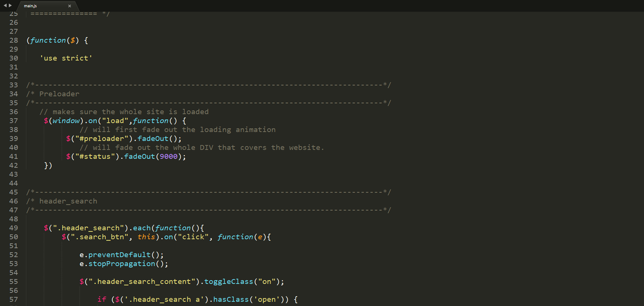Click the dashed comment divider on line 47
The height and width of the screenshot is (306, 644).
click(209, 210)
